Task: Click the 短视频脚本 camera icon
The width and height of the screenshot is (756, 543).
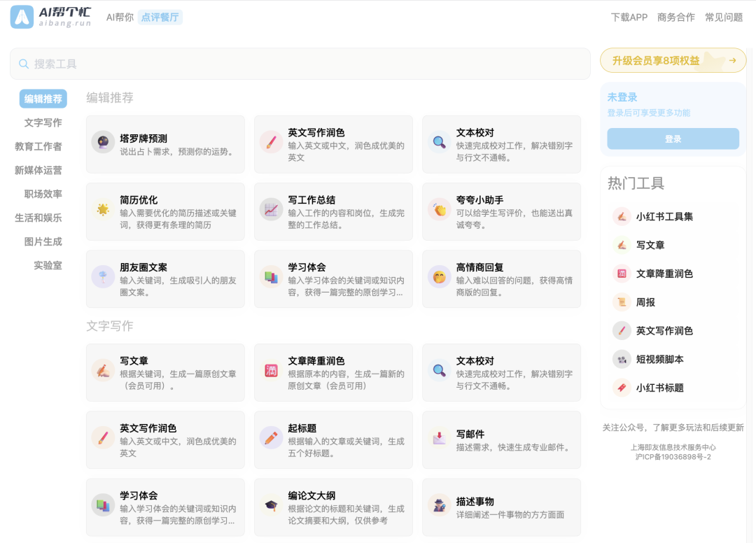Action: [x=622, y=360]
